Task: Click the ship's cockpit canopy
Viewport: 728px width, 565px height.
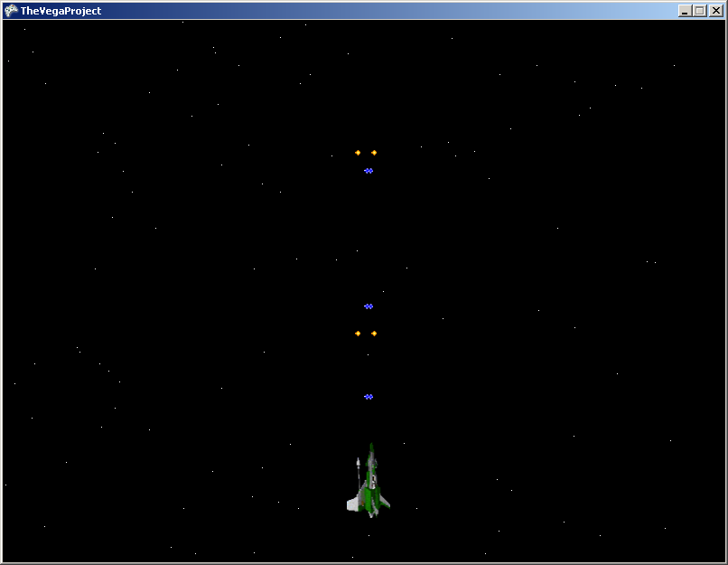Action: (371, 479)
